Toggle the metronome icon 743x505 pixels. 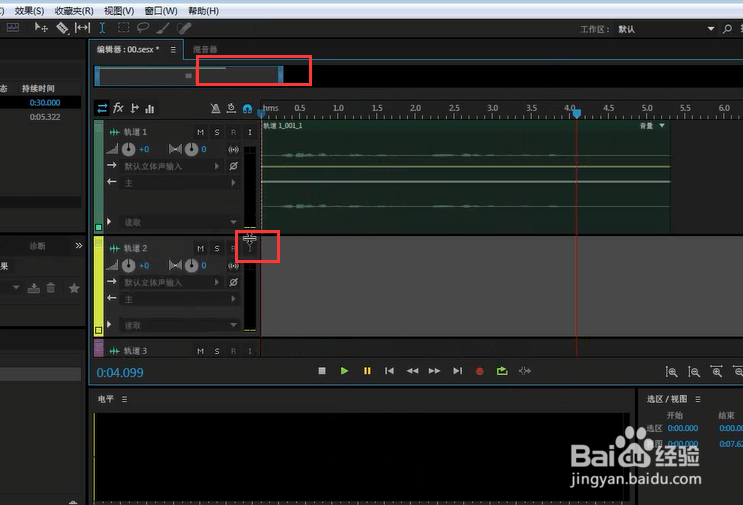(215, 108)
